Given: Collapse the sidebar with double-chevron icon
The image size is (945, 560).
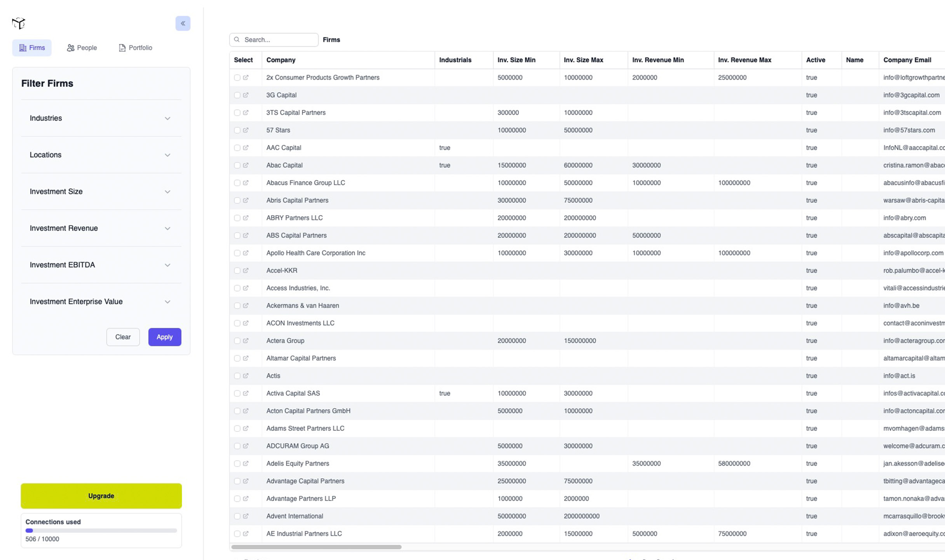Looking at the screenshot, I should pos(183,23).
